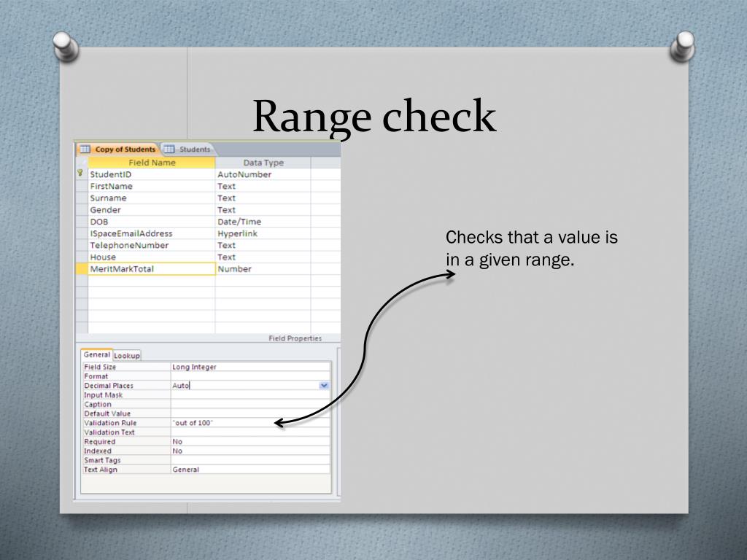Open the Lookup properties tab
This screenshot has height=560, width=747.
(x=127, y=355)
